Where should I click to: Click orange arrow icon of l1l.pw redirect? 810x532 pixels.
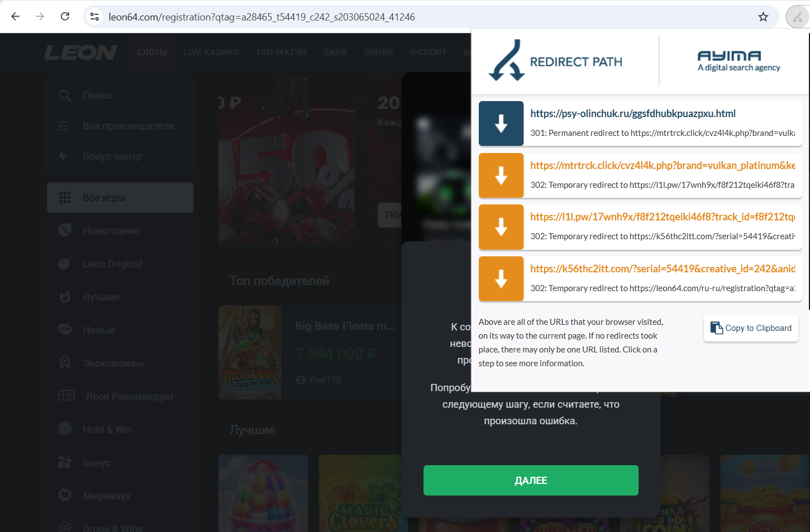(501, 227)
